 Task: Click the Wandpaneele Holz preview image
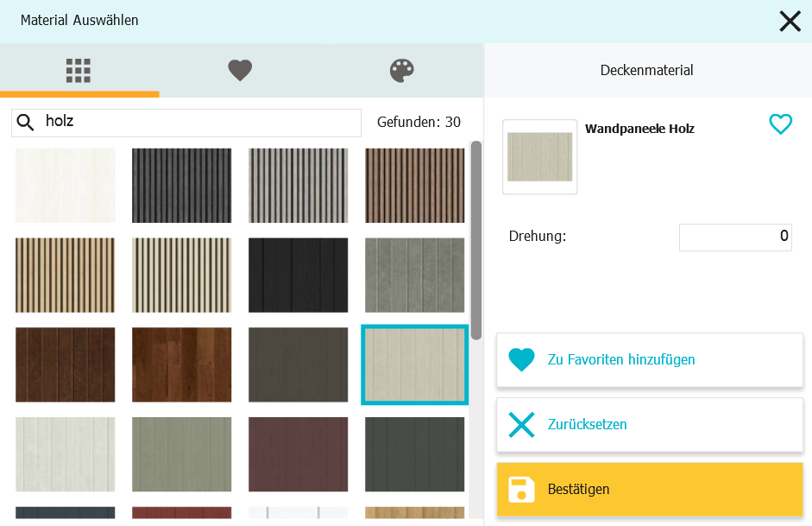(539, 157)
